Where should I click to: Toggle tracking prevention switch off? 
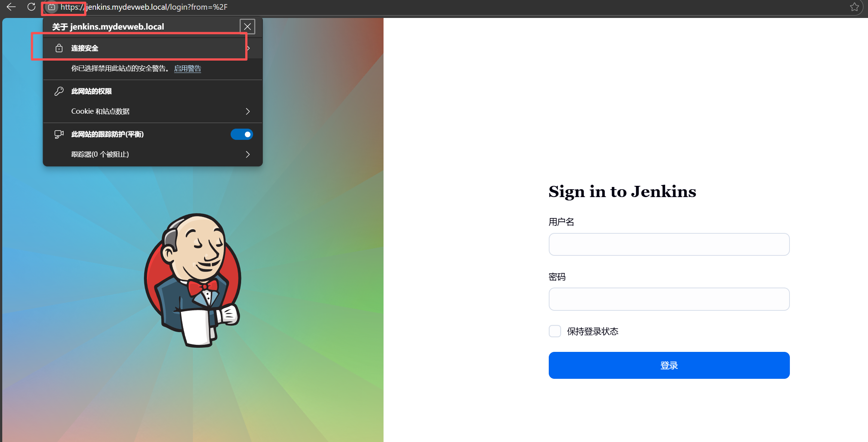click(x=242, y=134)
